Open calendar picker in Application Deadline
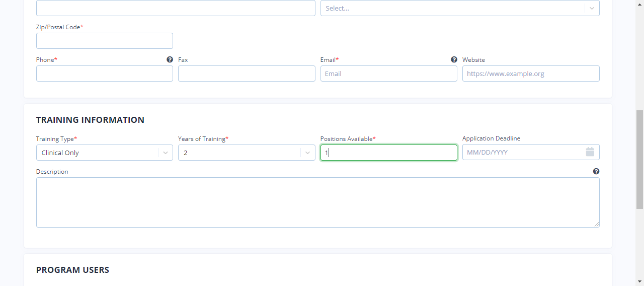The height and width of the screenshot is (286, 644). pyautogui.click(x=590, y=152)
